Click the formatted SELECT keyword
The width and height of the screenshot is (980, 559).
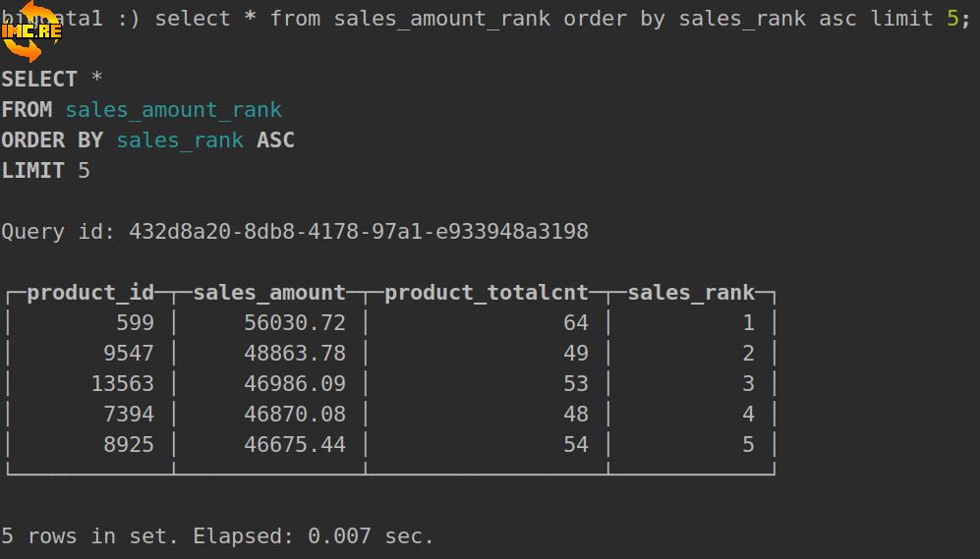click(39, 80)
